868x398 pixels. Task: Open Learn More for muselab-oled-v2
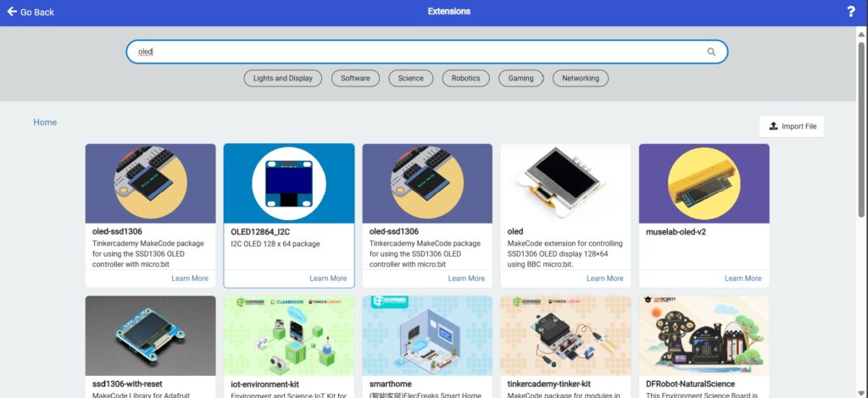743,278
